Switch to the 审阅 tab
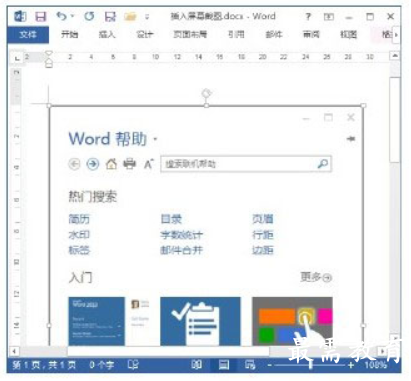The width and height of the screenshot is (411, 381). [311, 34]
